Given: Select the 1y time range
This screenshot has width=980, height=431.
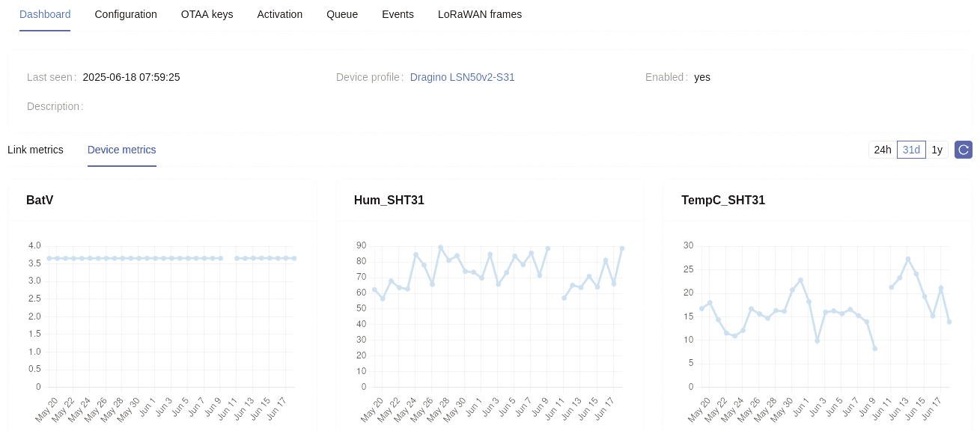Looking at the screenshot, I should tap(937, 150).
